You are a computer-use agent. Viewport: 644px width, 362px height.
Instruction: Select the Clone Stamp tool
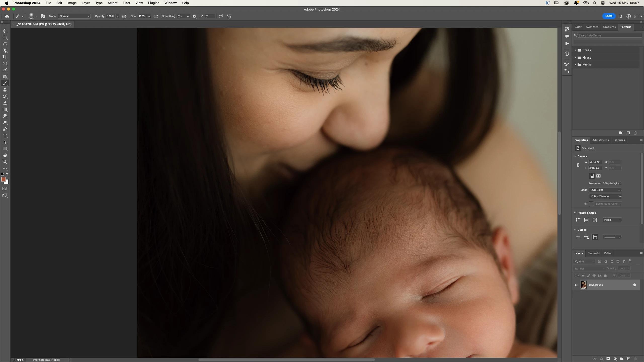coord(5,90)
